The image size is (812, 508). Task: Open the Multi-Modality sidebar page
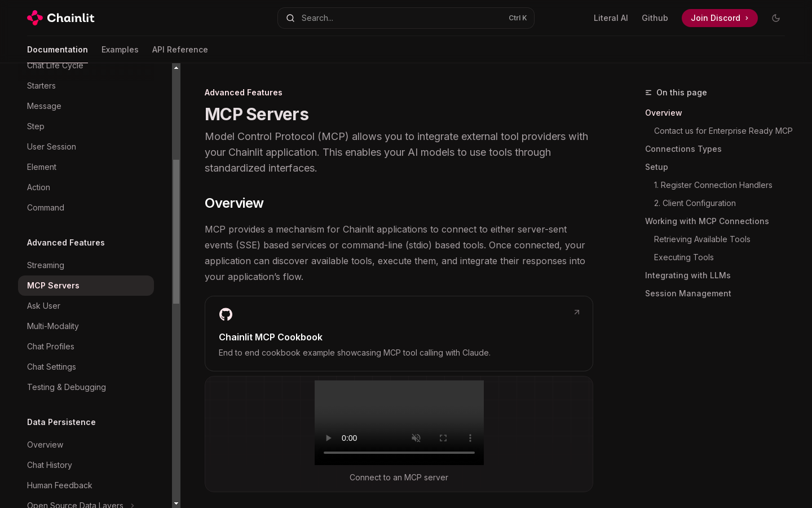[86, 326]
